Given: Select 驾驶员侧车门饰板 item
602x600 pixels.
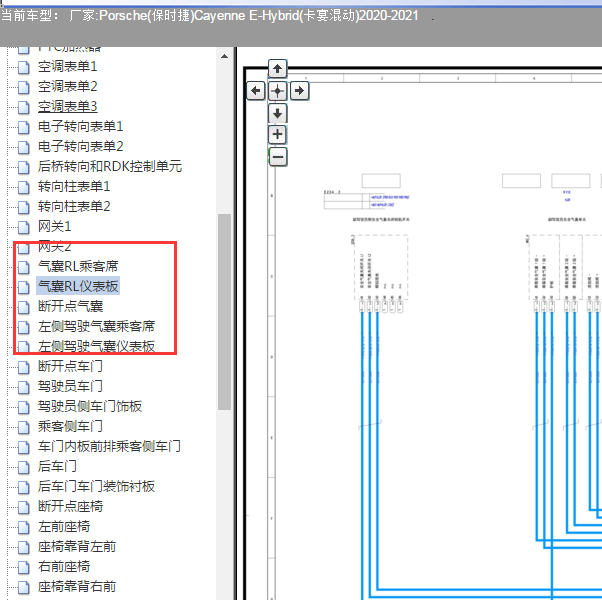Looking at the screenshot, I should click(x=90, y=406).
